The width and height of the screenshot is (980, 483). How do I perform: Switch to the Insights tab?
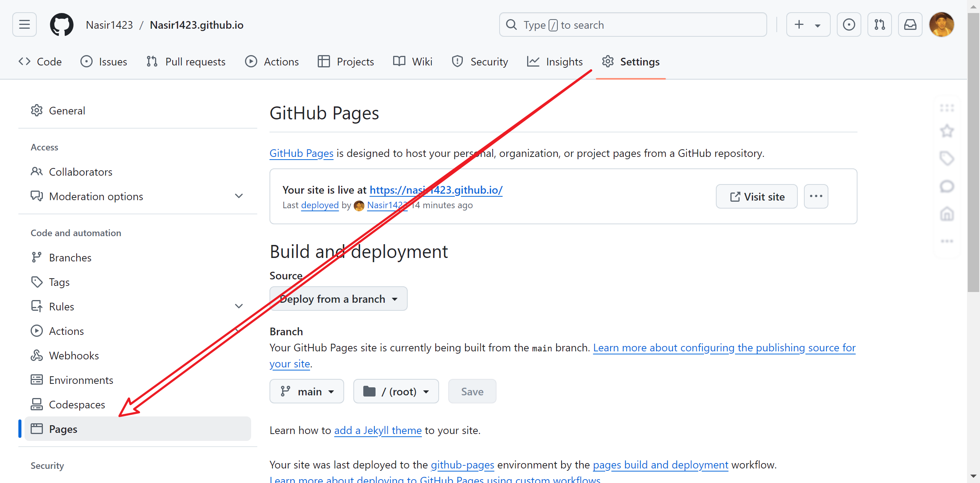[555, 62]
